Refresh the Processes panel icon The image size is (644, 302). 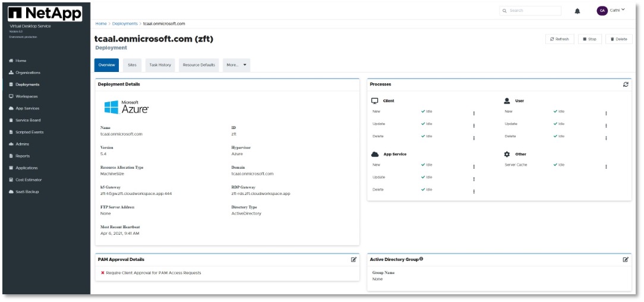[x=626, y=84]
